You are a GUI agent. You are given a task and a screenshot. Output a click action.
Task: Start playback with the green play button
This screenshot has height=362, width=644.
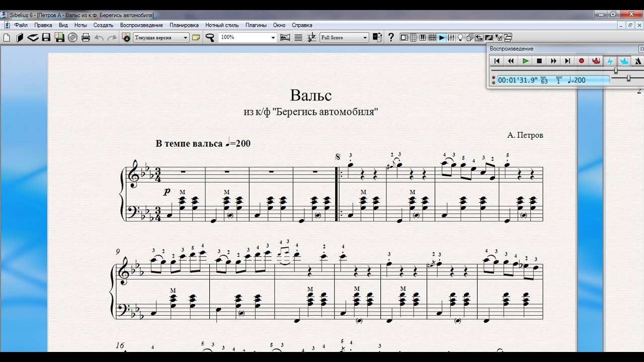pos(525,61)
